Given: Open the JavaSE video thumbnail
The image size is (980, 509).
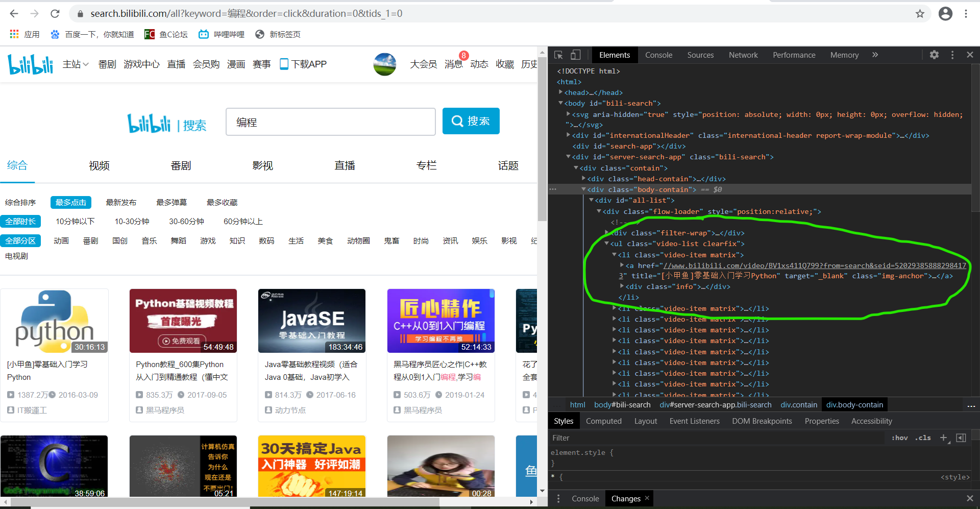Looking at the screenshot, I should click(312, 321).
